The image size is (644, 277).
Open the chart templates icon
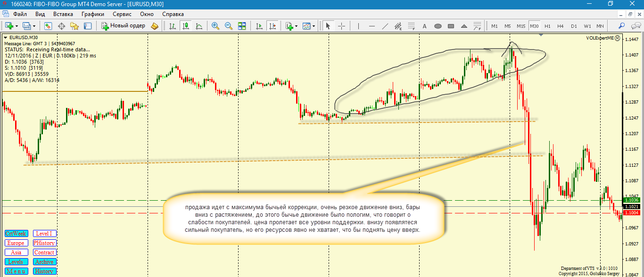(306, 26)
